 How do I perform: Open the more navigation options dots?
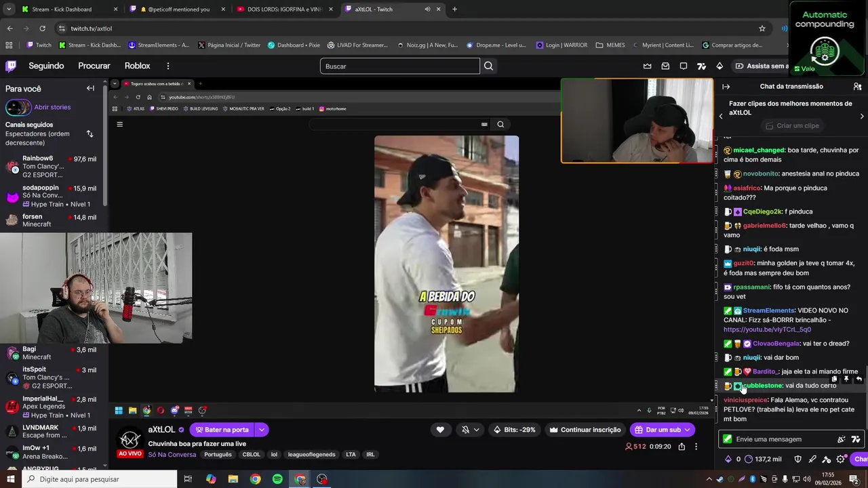168,66
